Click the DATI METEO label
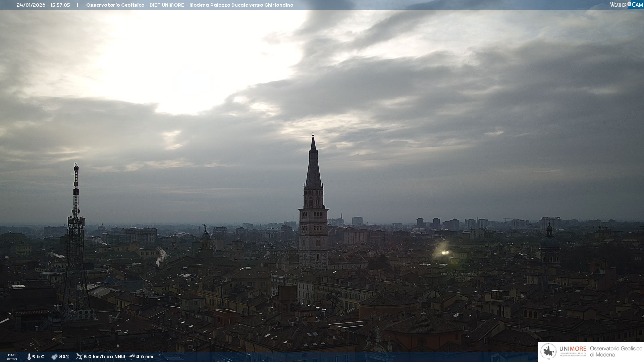The height and width of the screenshot is (362, 644). (12, 357)
